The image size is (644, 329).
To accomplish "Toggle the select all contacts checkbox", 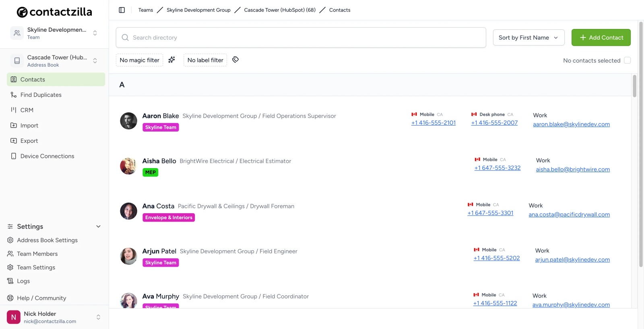I will tap(627, 60).
